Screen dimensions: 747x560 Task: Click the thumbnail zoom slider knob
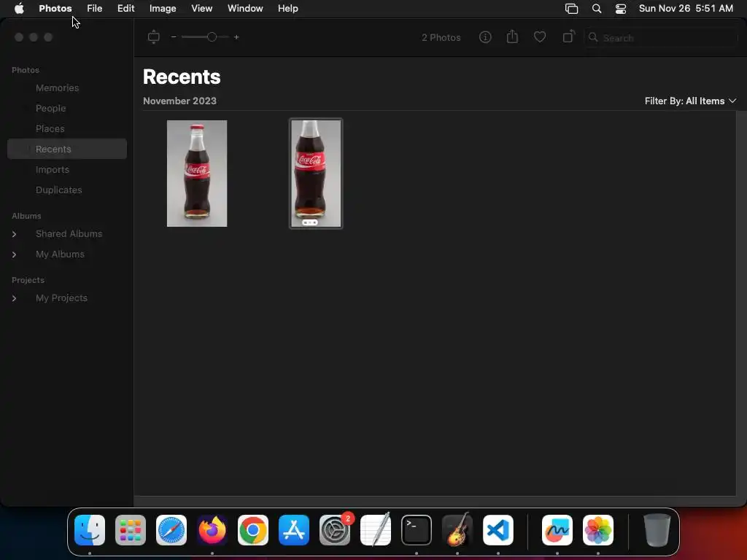pyautogui.click(x=212, y=37)
